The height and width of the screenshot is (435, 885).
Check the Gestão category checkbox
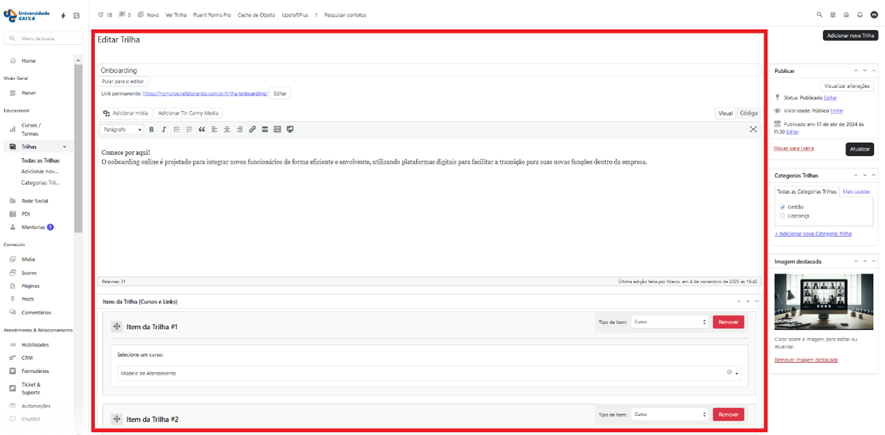pyautogui.click(x=782, y=207)
